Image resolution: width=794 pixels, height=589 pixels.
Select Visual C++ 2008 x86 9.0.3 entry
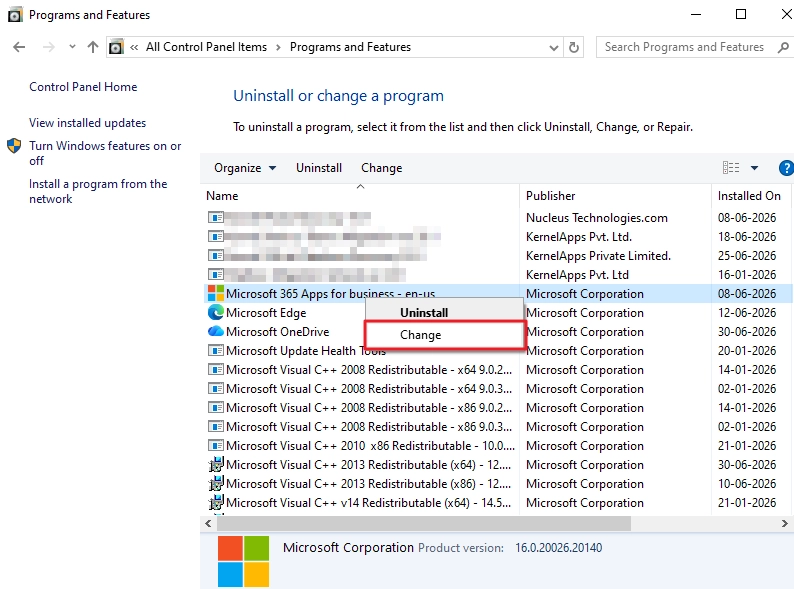click(x=369, y=427)
